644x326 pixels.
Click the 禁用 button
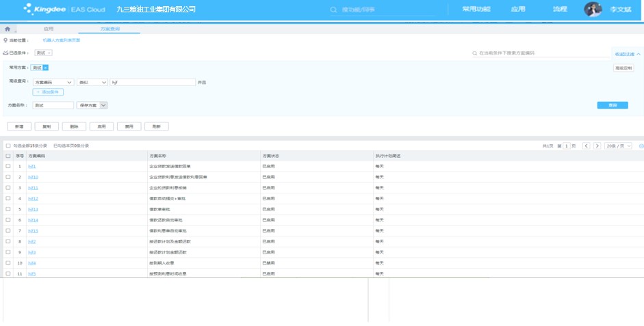pos(129,126)
